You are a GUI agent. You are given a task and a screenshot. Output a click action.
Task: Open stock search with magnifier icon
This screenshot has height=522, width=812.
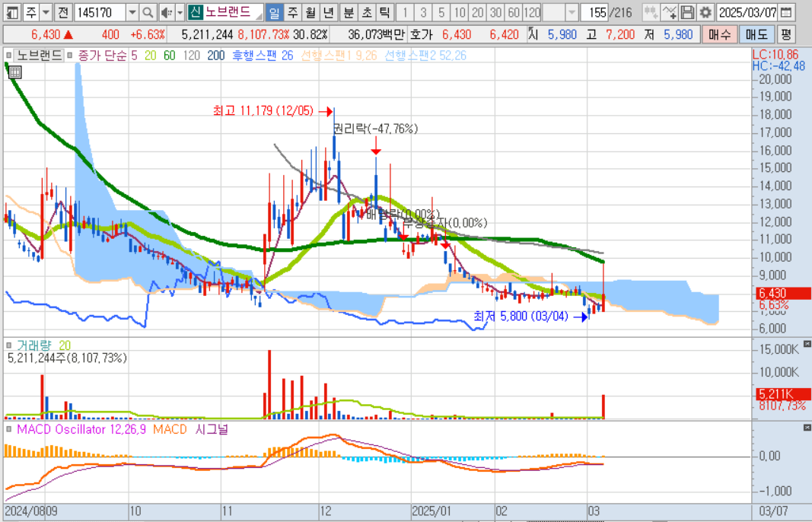pos(148,12)
